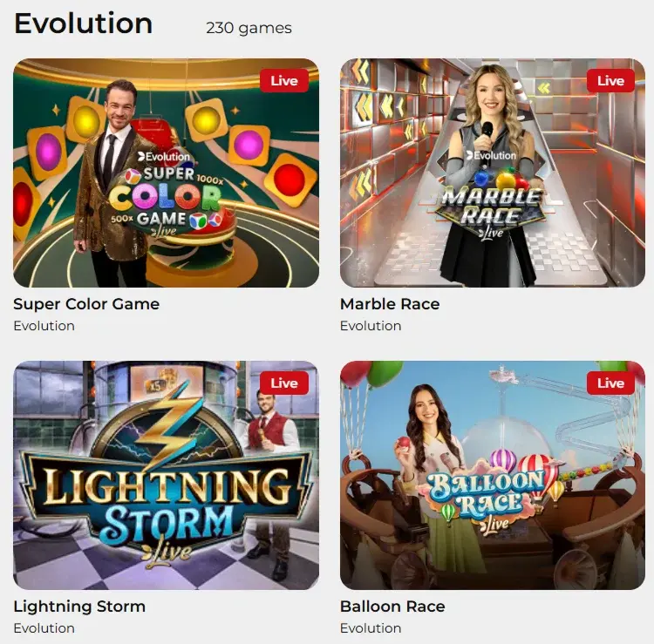Click the Live badge on Balloon Race

[x=610, y=383]
